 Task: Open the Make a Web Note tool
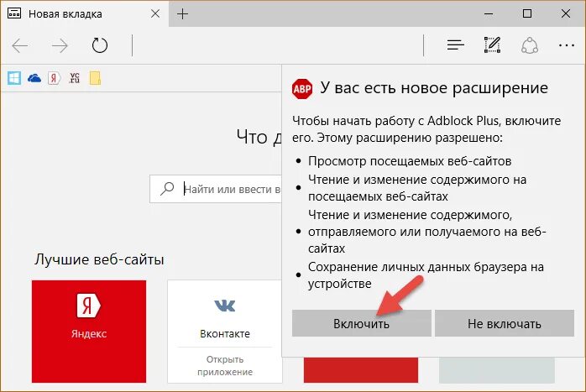click(x=492, y=44)
